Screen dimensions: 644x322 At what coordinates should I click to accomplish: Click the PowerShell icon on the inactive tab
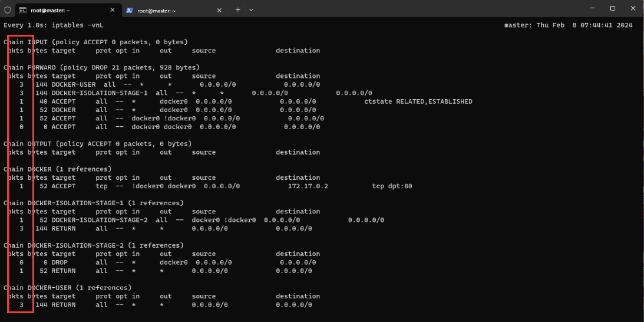130,10
